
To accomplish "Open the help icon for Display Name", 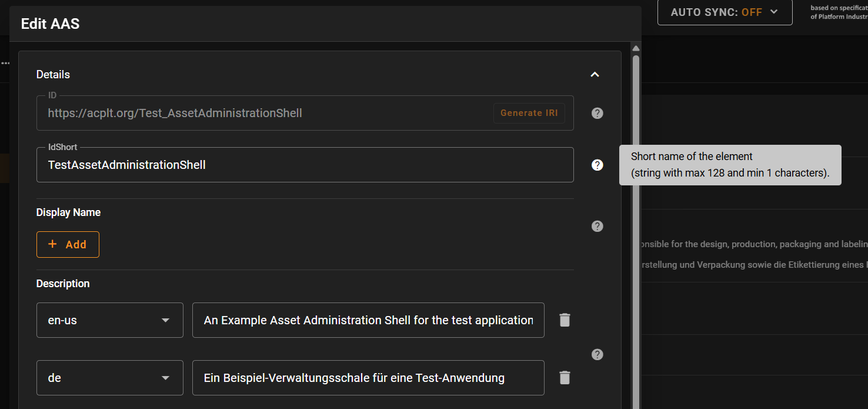I will (597, 226).
